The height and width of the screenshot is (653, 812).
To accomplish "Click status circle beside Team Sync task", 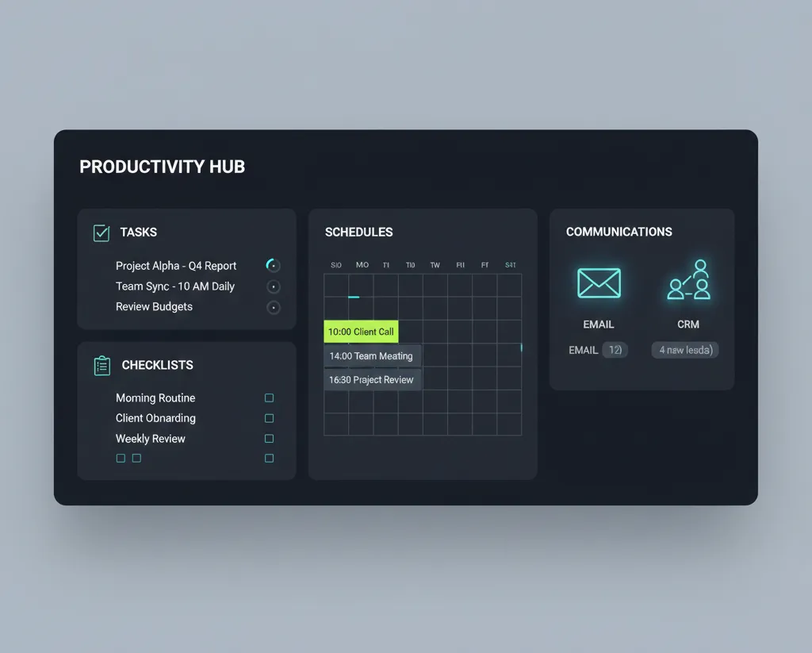I will (274, 286).
